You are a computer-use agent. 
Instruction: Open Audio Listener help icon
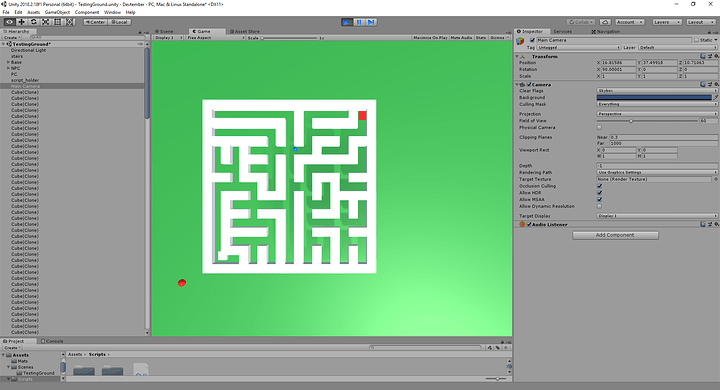tap(703, 224)
